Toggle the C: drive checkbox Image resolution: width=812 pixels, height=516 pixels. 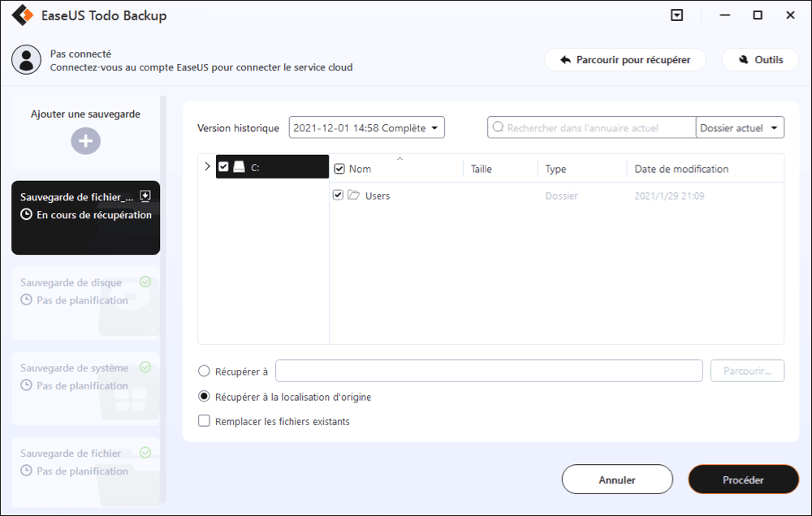[223, 166]
